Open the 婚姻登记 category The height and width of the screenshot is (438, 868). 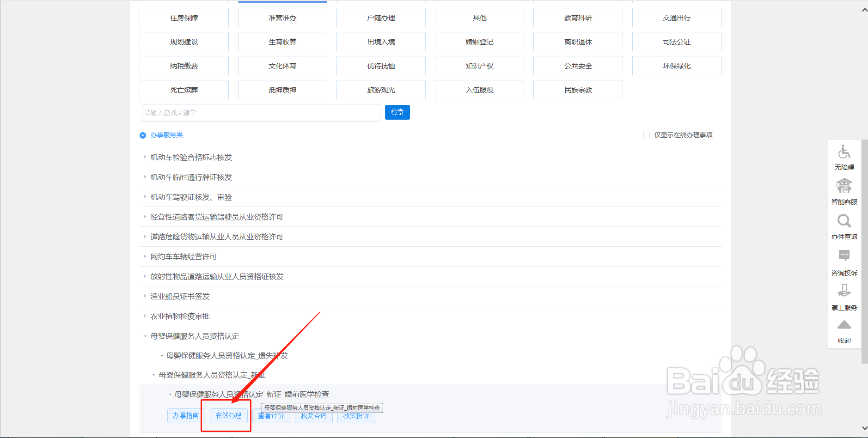479,42
